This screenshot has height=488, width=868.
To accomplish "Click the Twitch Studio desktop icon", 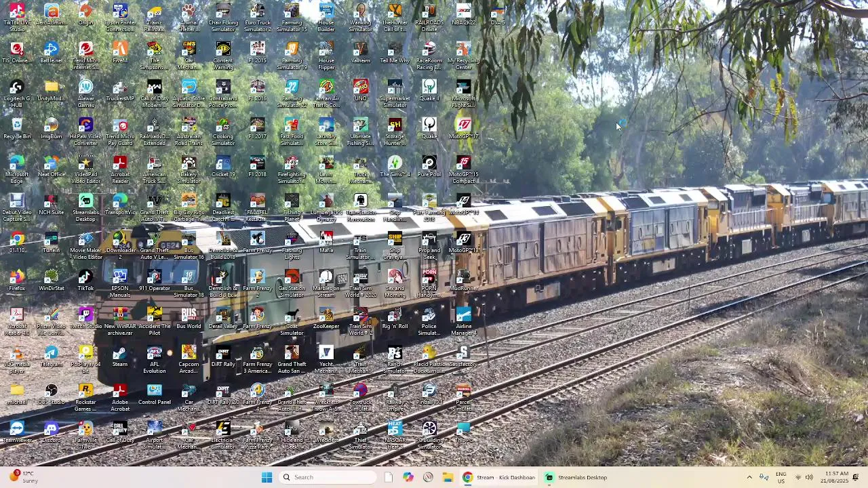I will 85,319.
